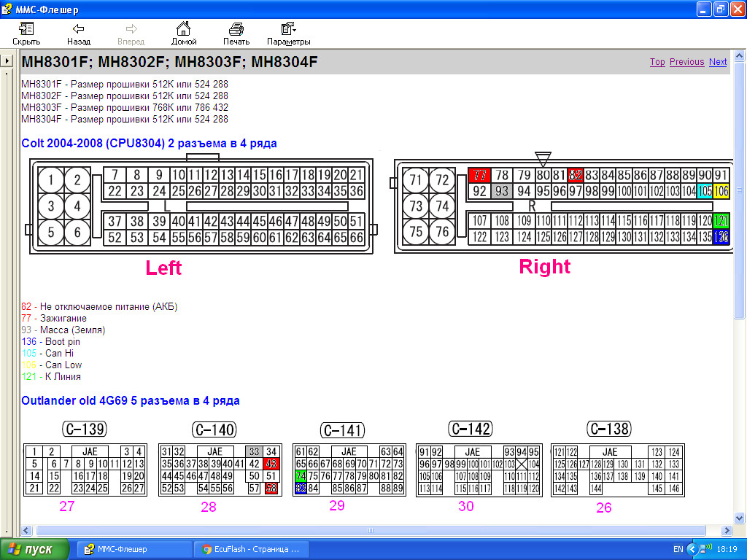Viewport: 747px width, 560px height.
Task: Switch to EcuFlash Chrome taskbar button
Action: [252, 549]
